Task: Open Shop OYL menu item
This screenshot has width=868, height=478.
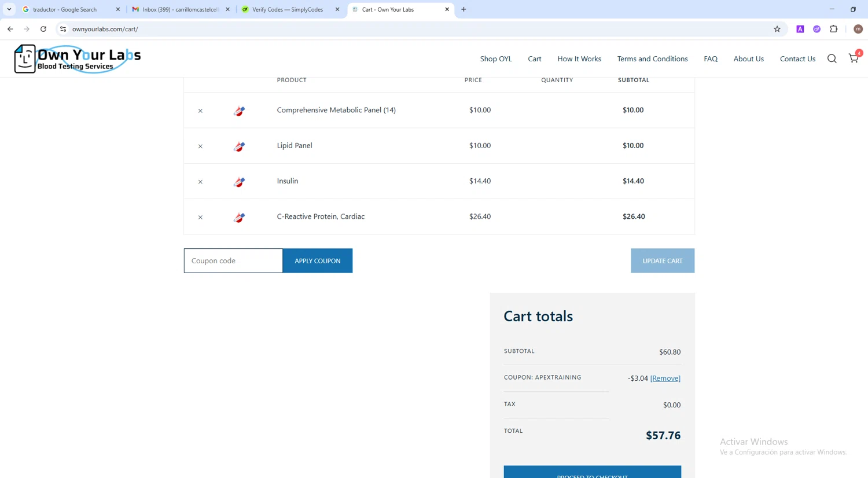Action: coord(496,58)
